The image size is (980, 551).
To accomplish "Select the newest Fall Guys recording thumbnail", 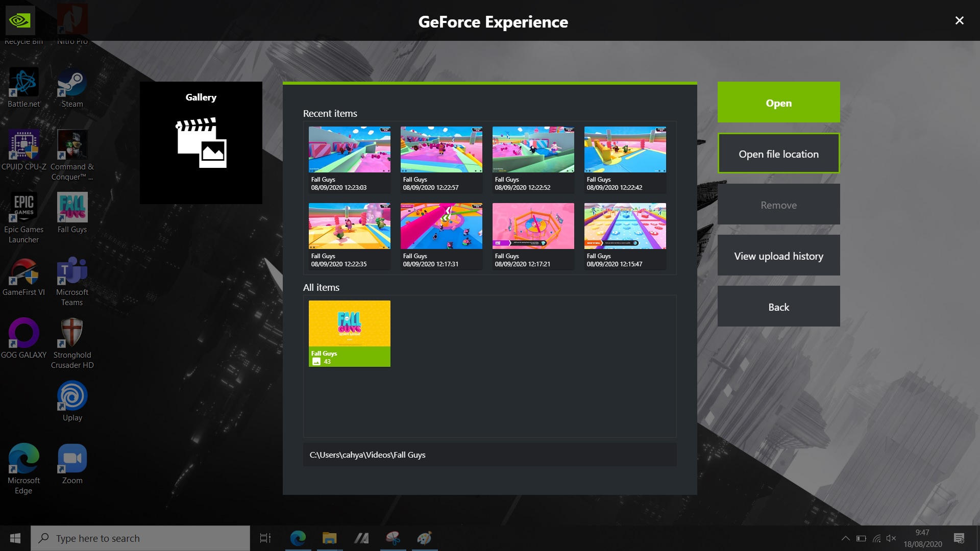I will (x=349, y=149).
